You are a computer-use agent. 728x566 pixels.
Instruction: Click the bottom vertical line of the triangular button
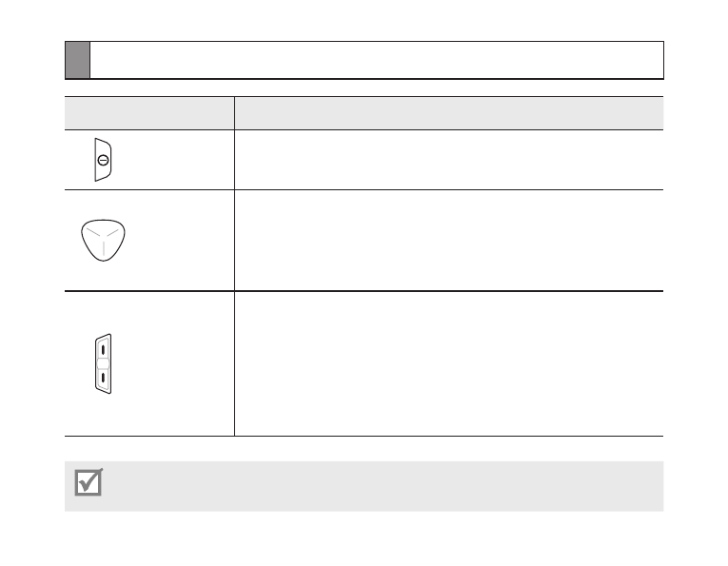click(x=103, y=247)
